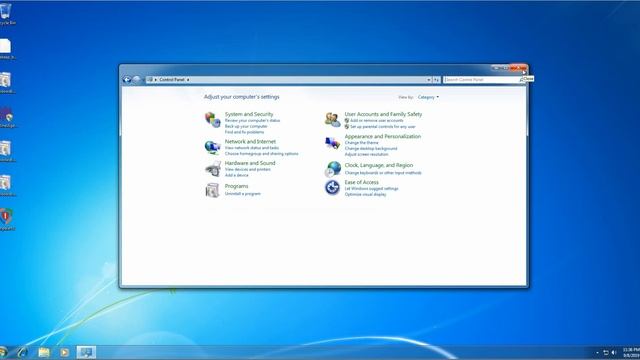
Task: Open the Network and Internet globe icon
Action: coord(212,147)
